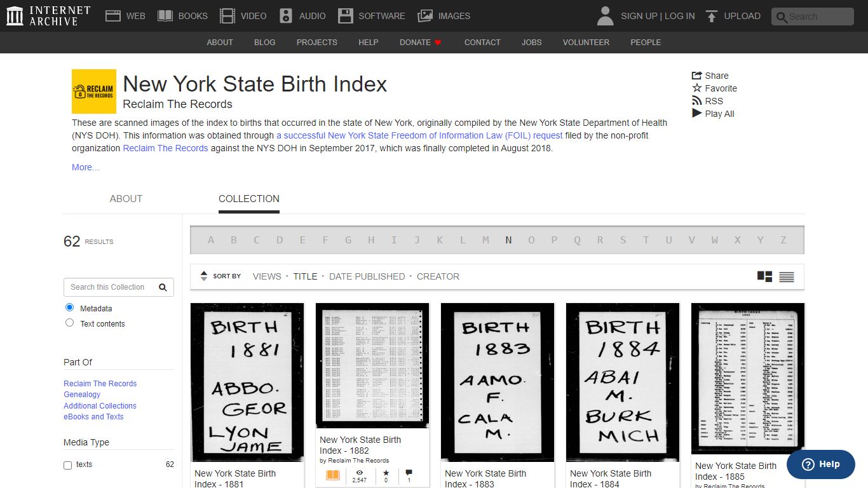Viewport: 868px width, 488px height.
Task: Open eBooks and Texts link
Action: coord(93,417)
